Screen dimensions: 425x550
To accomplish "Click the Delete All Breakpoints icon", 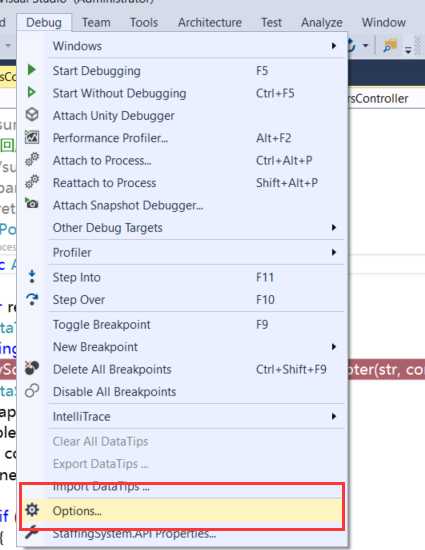I will coord(32,368).
